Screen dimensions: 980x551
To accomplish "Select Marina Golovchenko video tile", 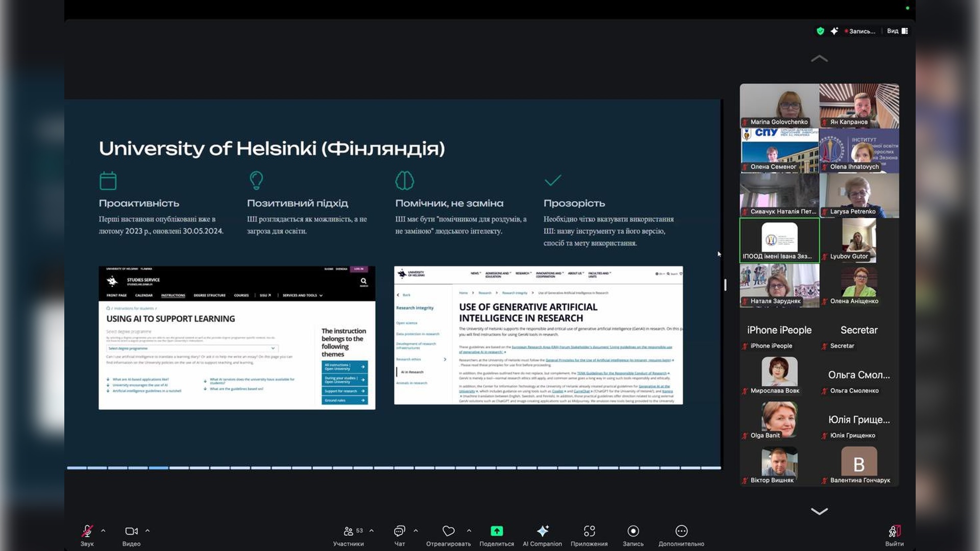I will point(779,106).
